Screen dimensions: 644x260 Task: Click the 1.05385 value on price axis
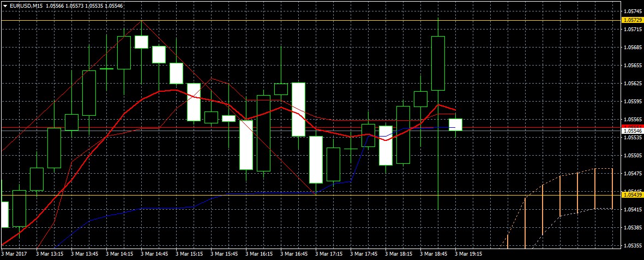[633, 227]
